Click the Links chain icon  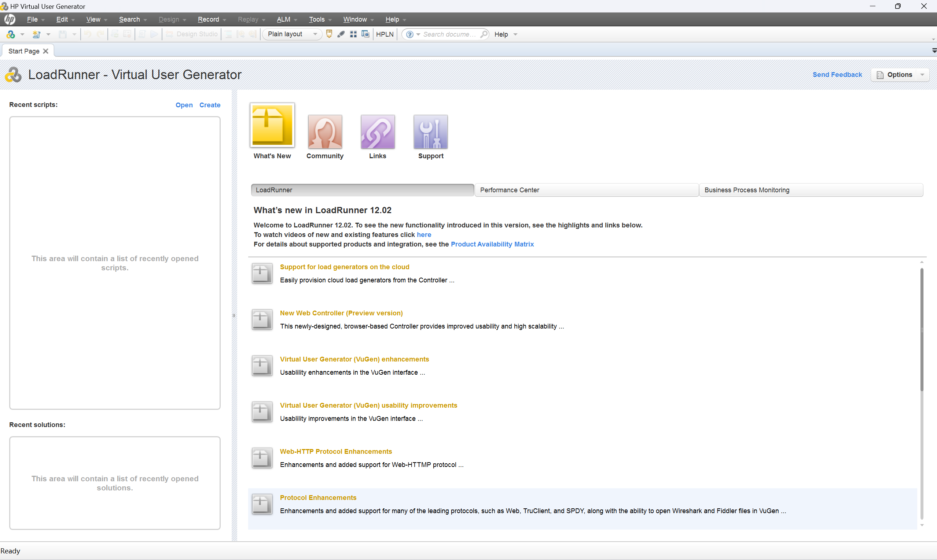tap(377, 132)
